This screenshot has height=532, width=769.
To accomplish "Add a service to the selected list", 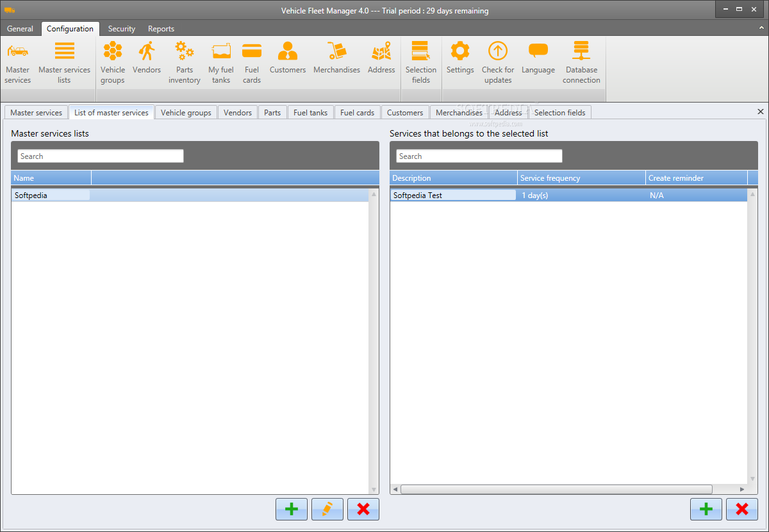I will 706,509.
